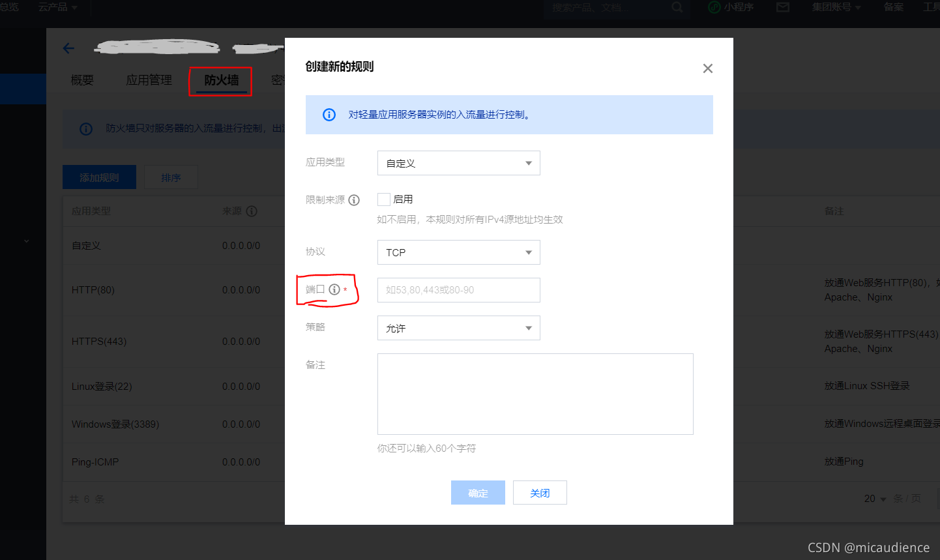Switch to the 概要 tab
Image resolution: width=940 pixels, height=560 pixels.
(x=82, y=80)
